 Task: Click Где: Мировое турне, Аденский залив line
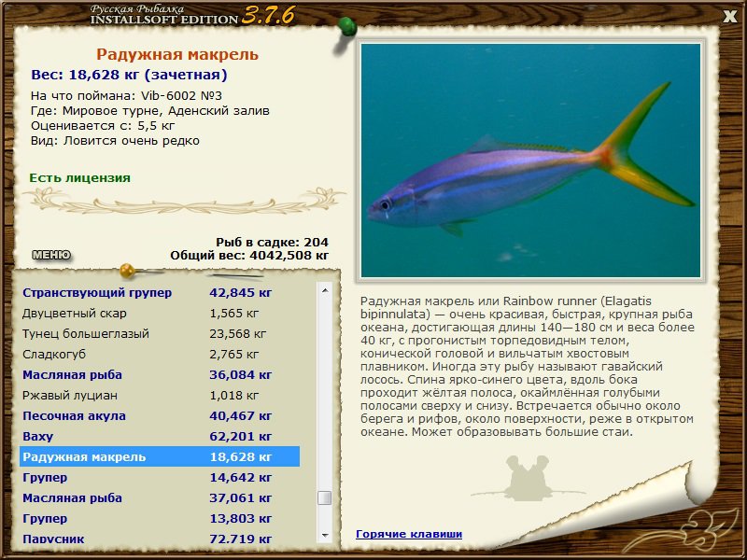tap(150, 111)
